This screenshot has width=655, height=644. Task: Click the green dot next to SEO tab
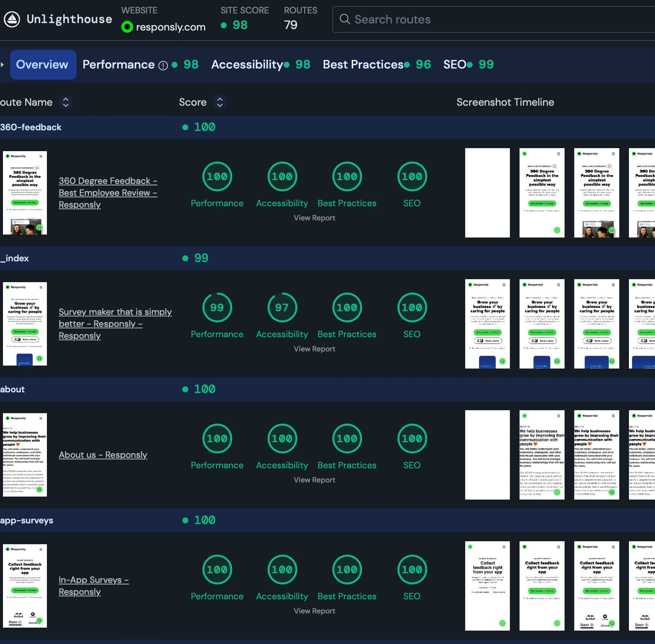pyautogui.click(x=470, y=64)
